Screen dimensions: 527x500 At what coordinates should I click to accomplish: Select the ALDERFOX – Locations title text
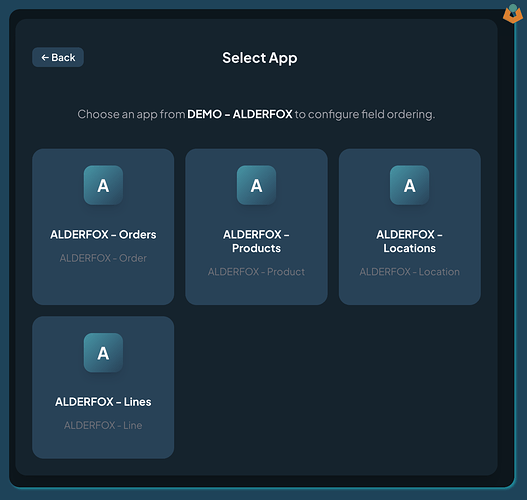tap(409, 241)
